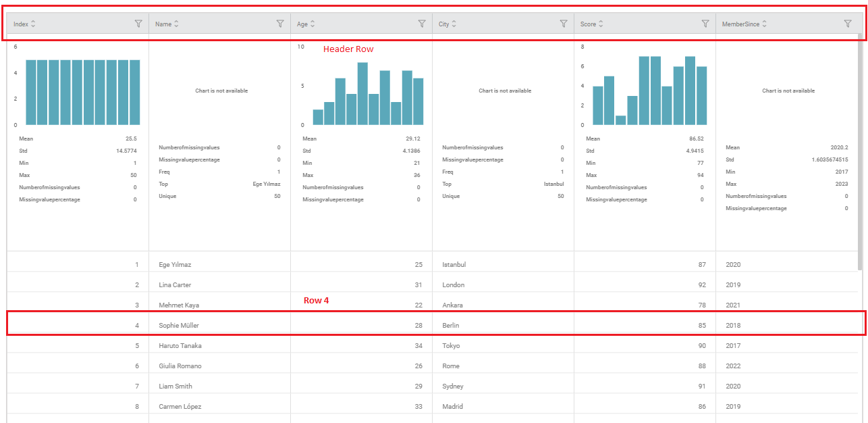Sort the table by Index column arrows
The image size is (868, 423).
(33, 24)
